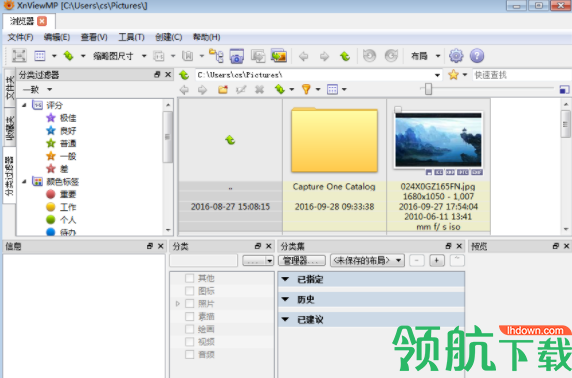Image resolution: width=572 pixels, height=378 pixels.
Task: Collapse the 颜色标签 tree node
Action: click(24, 181)
